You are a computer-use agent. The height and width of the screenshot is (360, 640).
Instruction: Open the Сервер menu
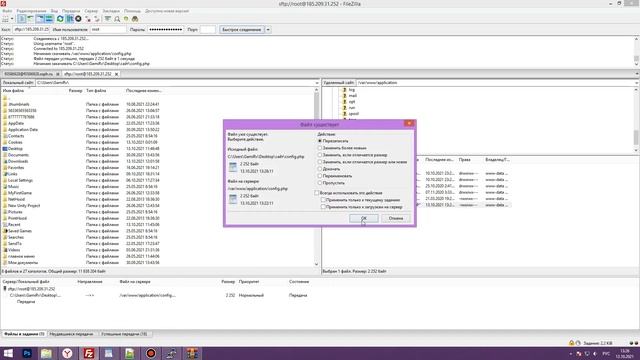(x=91, y=11)
